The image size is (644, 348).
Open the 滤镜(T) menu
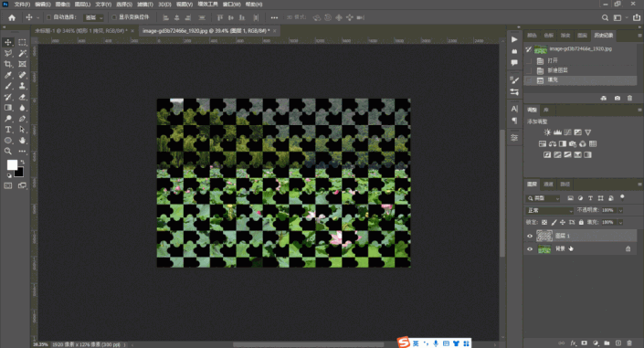point(145,4)
